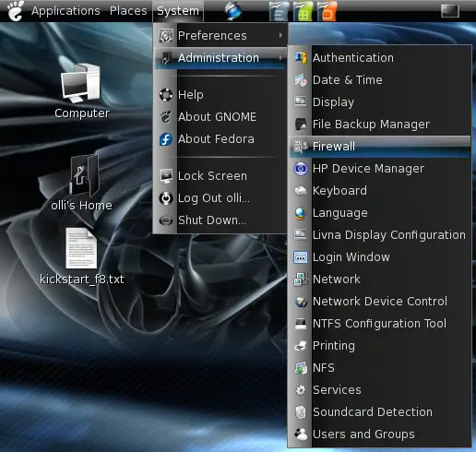Open the Computer desktop icon
Screen dimensions: 476x452
click(81, 83)
